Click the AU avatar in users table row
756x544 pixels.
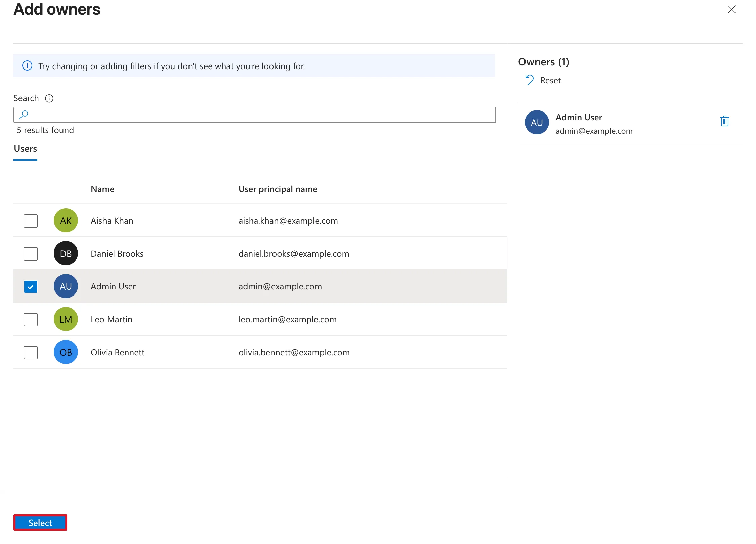click(66, 286)
